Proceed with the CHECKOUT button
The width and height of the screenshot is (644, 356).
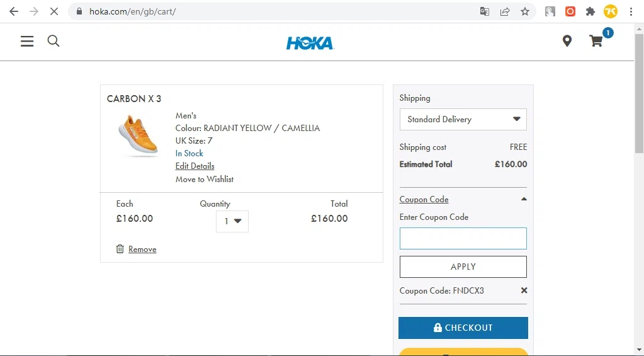pos(463,328)
